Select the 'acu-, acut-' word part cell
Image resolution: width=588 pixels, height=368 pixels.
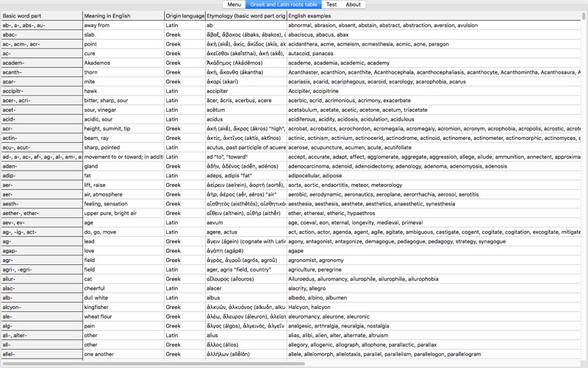point(41,147)
